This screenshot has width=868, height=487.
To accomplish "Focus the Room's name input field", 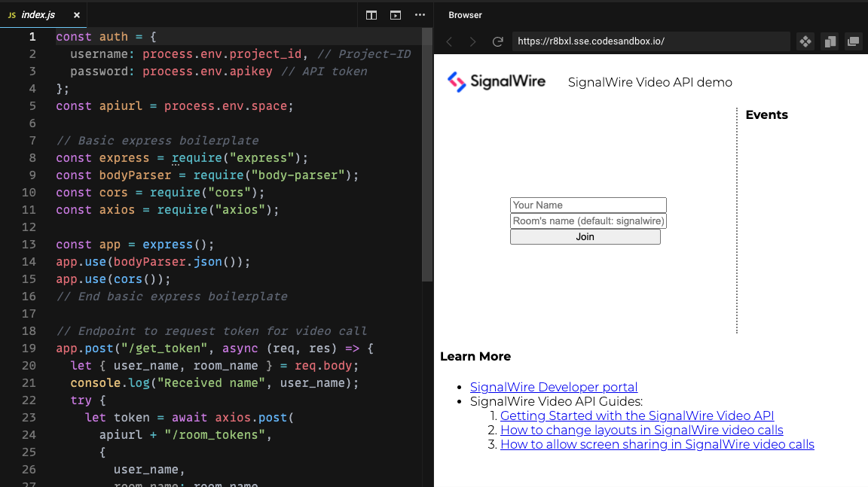I will pyautogui.click(x=588, y=221).
